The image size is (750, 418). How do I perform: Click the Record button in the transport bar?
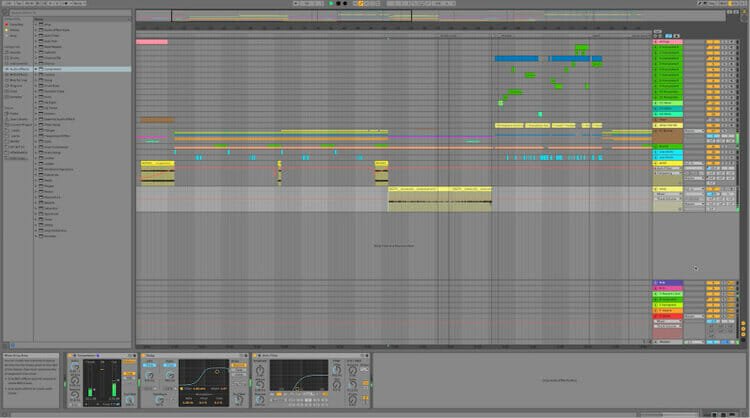[x=346, y=4]
